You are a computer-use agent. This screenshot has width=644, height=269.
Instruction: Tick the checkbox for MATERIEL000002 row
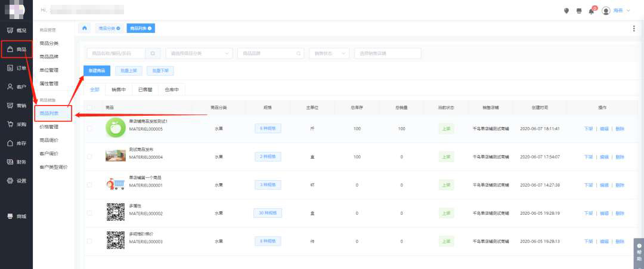(90, 213)
